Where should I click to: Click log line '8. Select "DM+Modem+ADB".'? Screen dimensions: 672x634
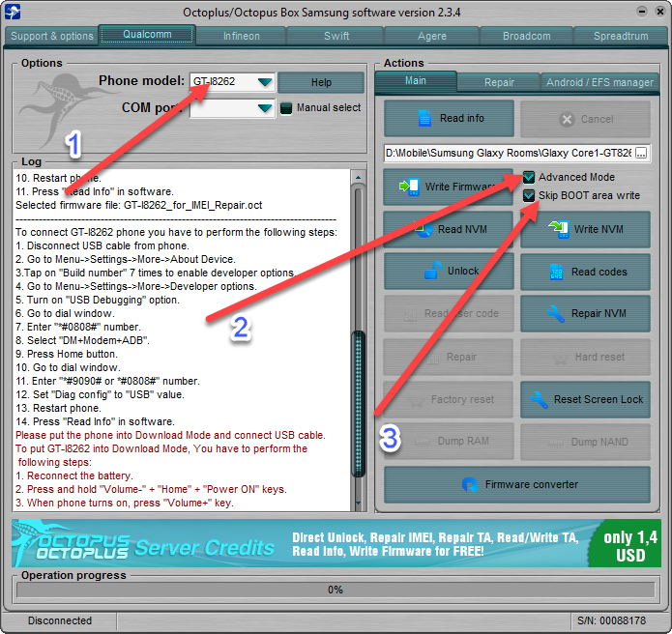82,340
